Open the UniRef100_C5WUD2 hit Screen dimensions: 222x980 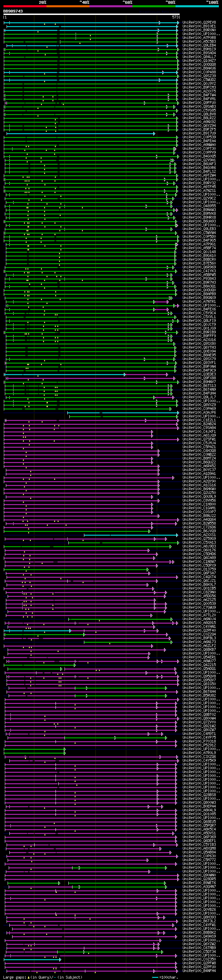199,80
